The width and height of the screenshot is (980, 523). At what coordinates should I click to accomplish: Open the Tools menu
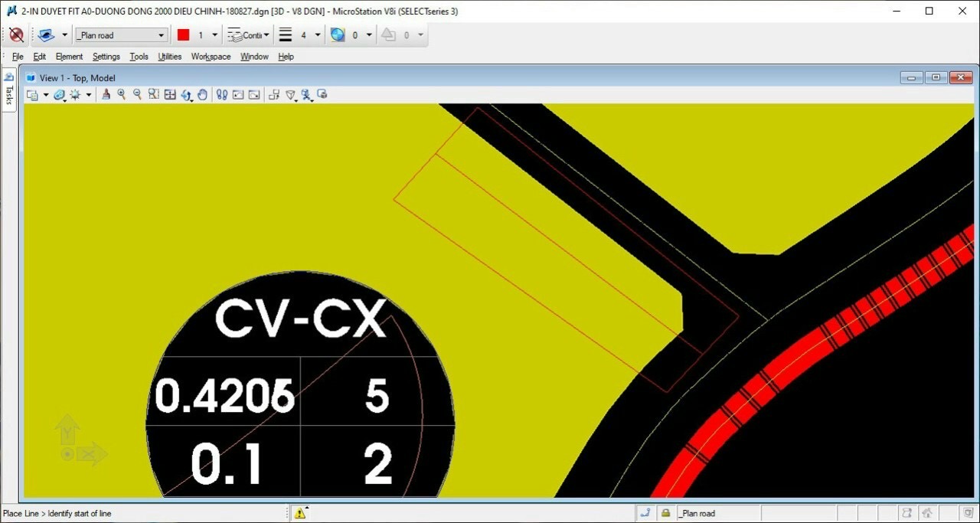[139, 57]
